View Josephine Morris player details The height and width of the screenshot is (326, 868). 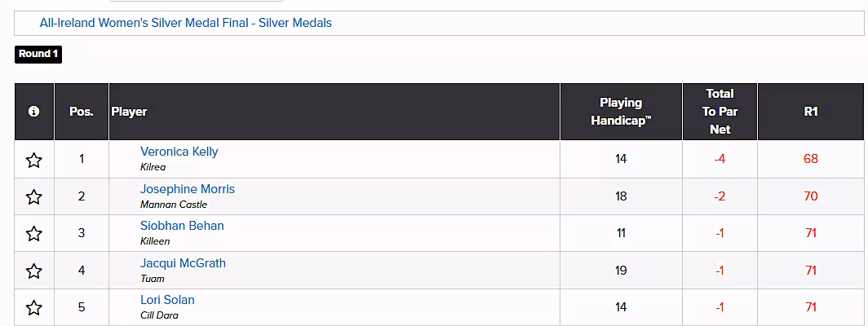pos(187,189)
